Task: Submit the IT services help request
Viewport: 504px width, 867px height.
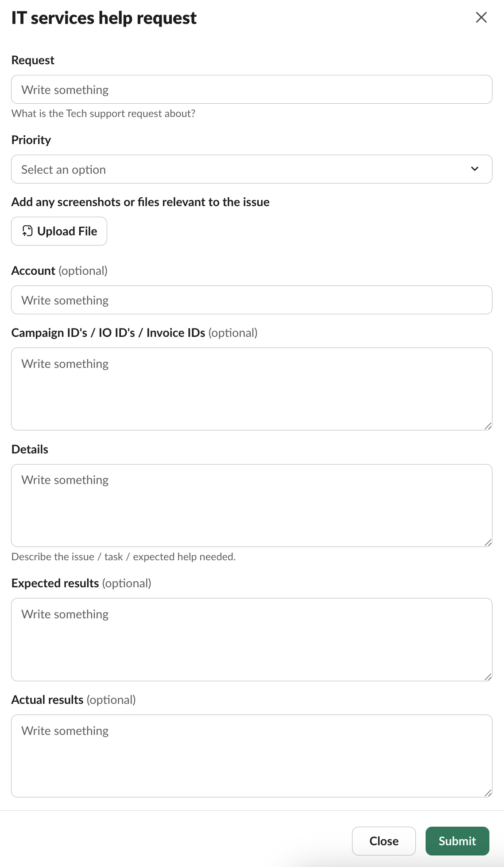Action: [457, 841]
